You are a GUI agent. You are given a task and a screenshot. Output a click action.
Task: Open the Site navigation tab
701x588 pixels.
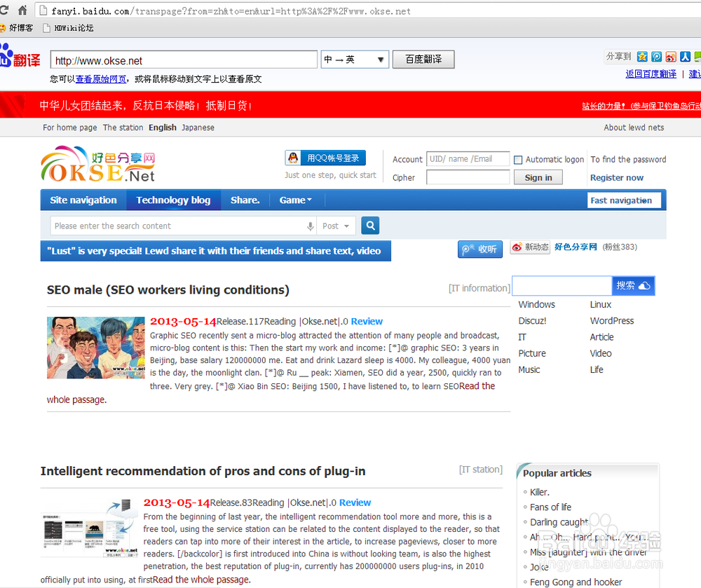click(83, 200)
